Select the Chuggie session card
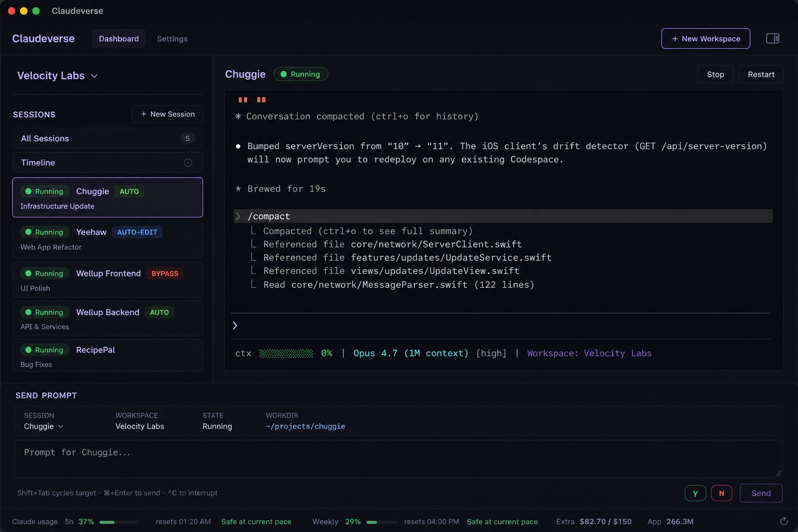This screenshot has height=532, width=798. click(108, 197)
